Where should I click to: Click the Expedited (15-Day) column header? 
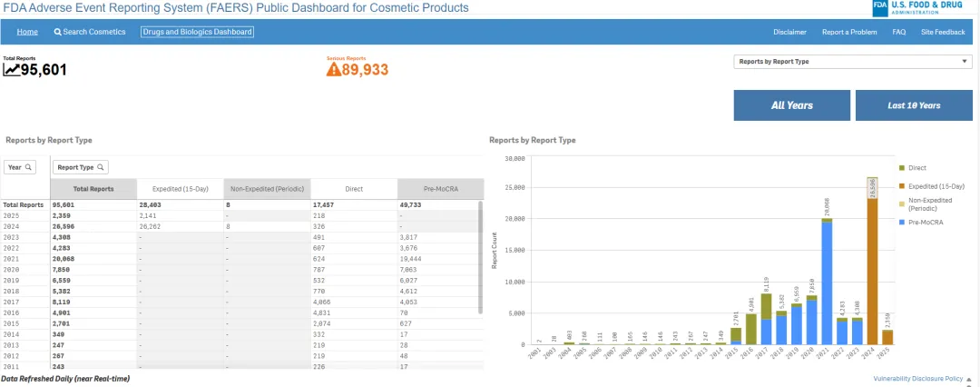pos(180,188)
